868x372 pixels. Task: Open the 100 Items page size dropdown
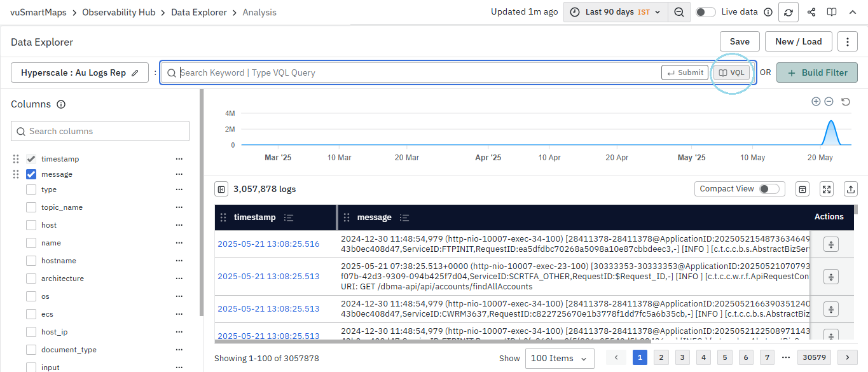(559, 358)
